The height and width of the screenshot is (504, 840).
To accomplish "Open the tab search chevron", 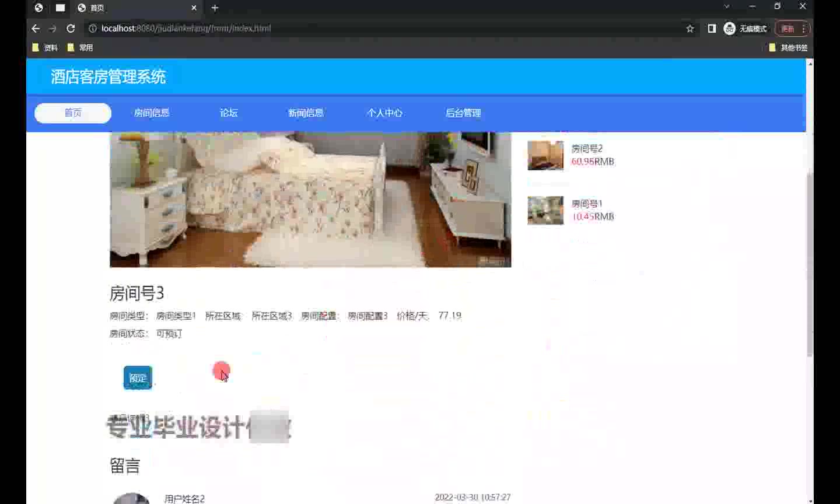I will tap(727, 6).
